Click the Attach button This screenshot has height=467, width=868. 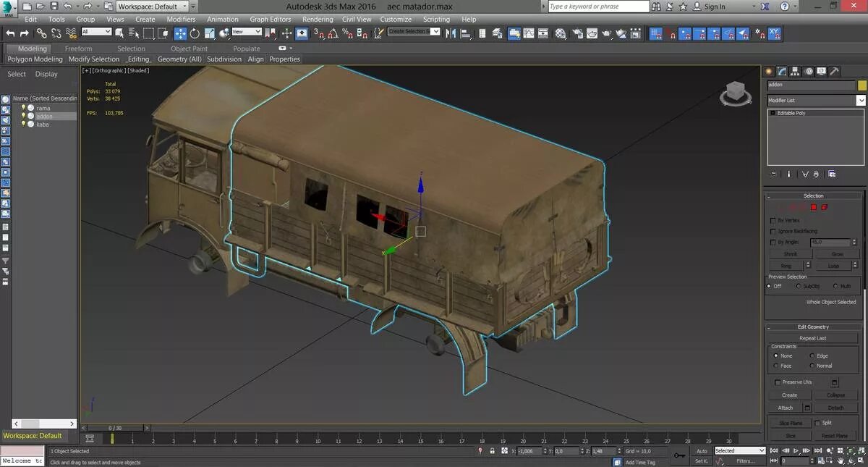point(786,408)
